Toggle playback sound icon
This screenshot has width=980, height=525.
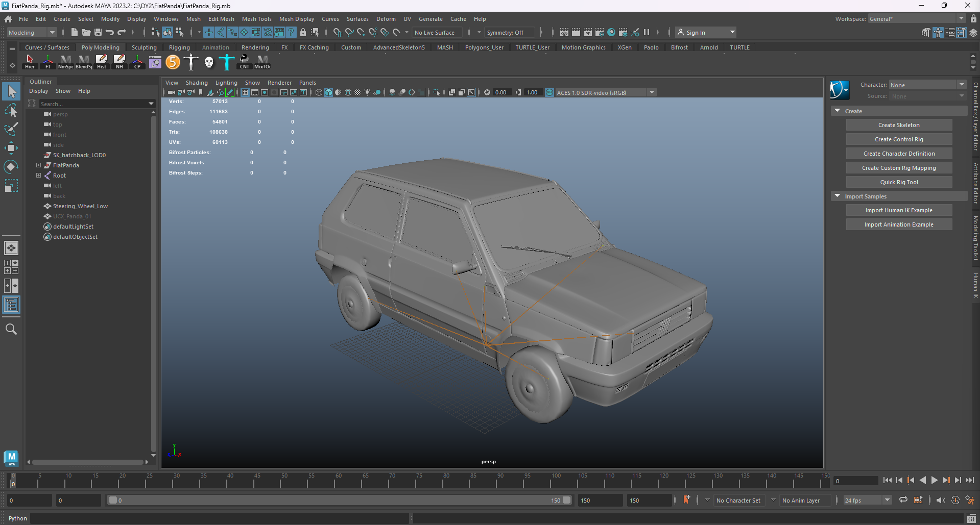click(x=940, y=500)
